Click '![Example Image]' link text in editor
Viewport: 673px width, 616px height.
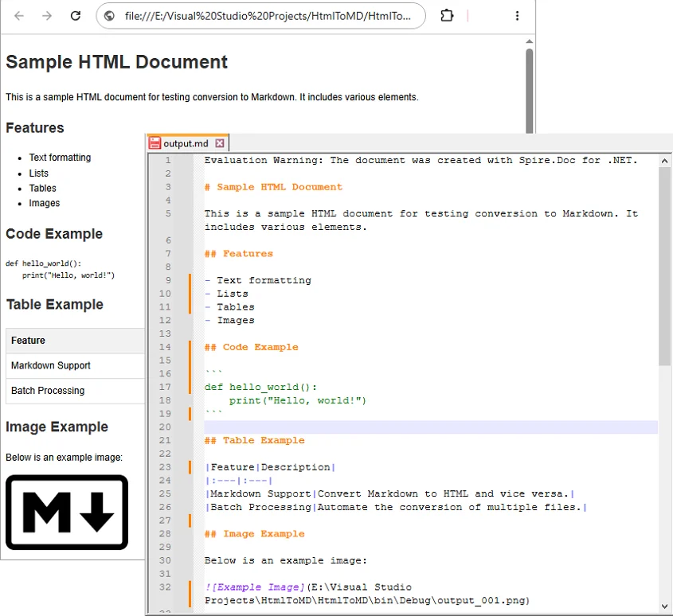click(255, 587)
